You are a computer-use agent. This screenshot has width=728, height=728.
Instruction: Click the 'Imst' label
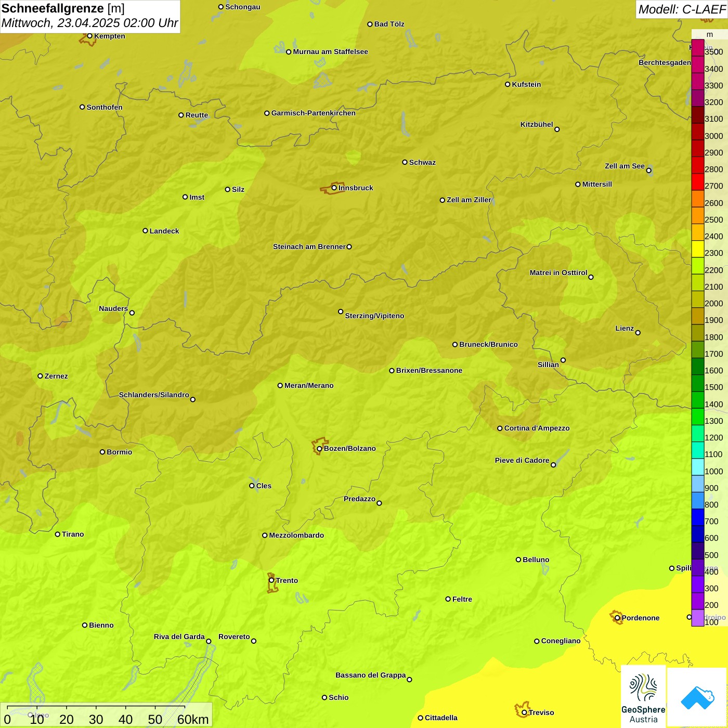pos(197,197)
